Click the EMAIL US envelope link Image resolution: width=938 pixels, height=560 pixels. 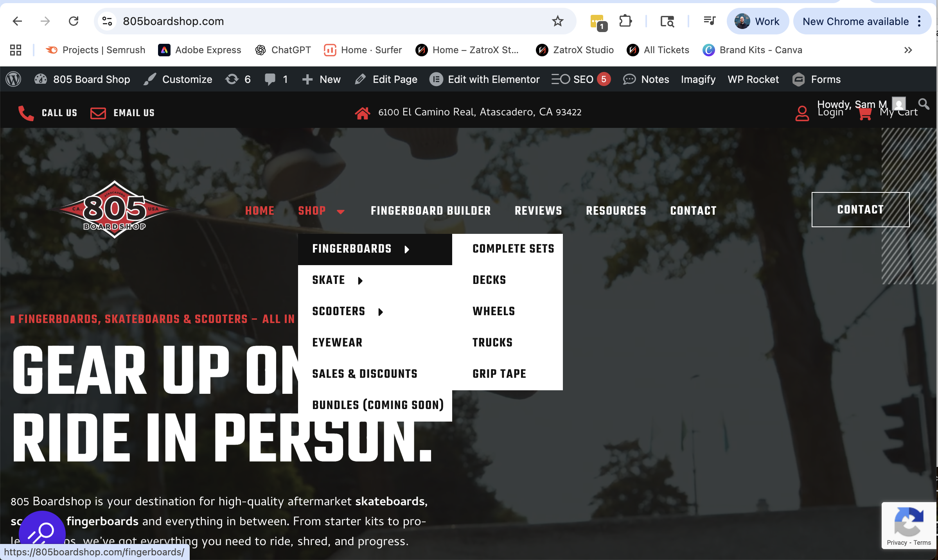tap(122, 113)
